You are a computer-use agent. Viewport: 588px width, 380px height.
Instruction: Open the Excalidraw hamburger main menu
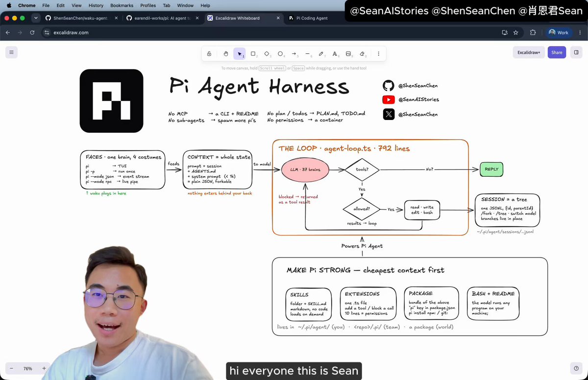(x=11, y=52)
